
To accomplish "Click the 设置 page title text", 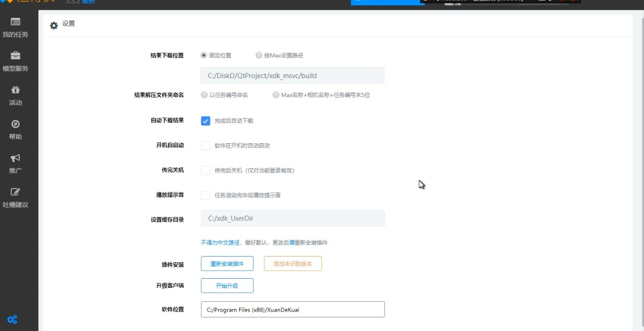I will (x=68, y=24).
